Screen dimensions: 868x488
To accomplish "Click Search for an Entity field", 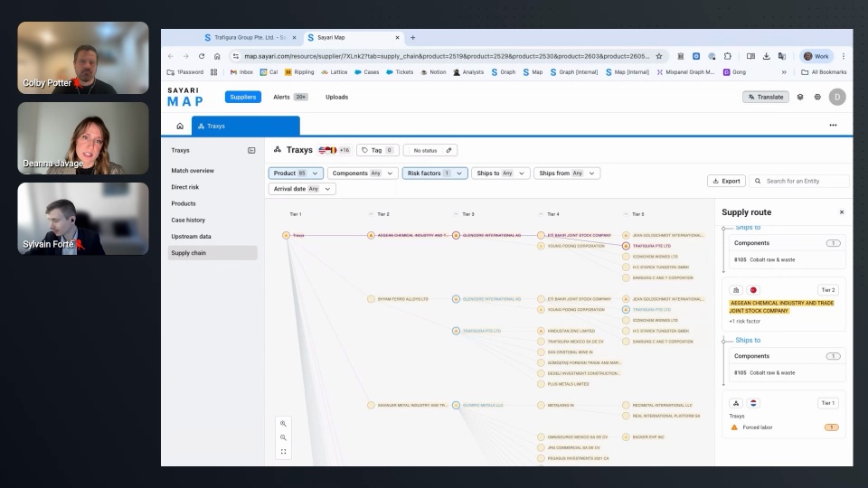I will click(799, 181).
